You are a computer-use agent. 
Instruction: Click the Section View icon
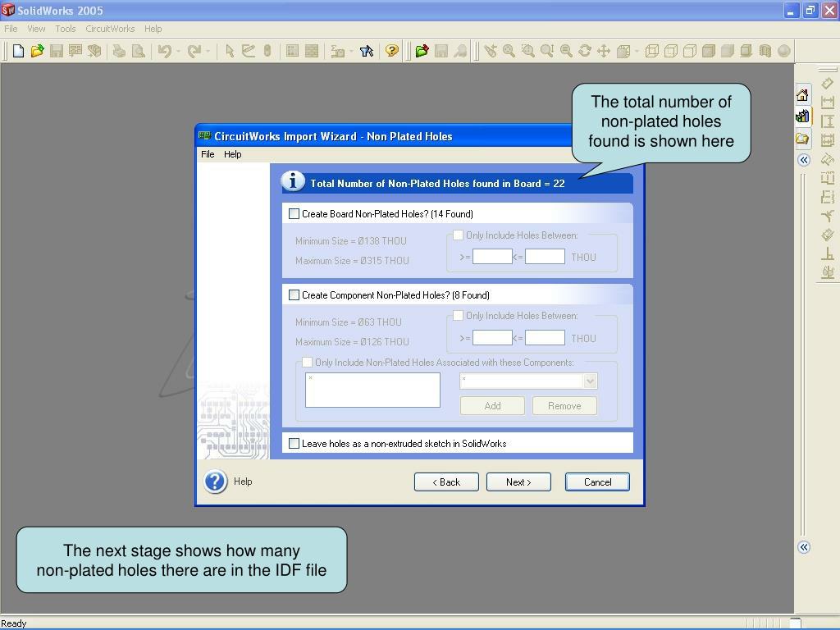tap(765, 51)
